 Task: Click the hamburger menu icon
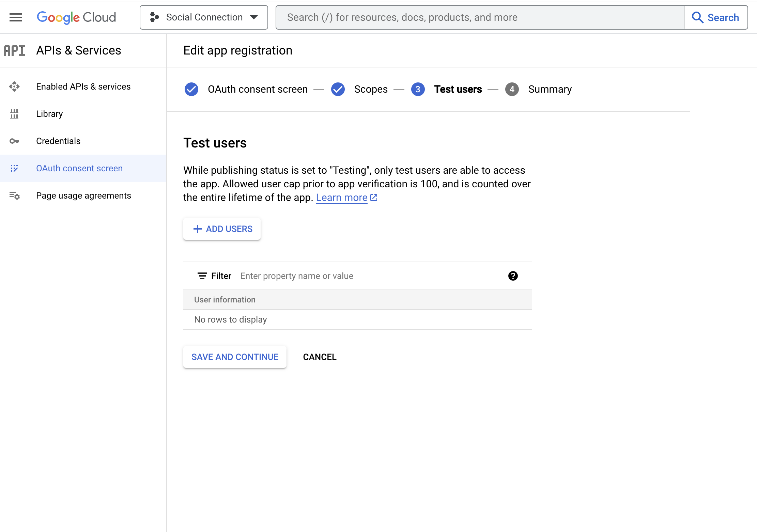[x=16, y=17]
